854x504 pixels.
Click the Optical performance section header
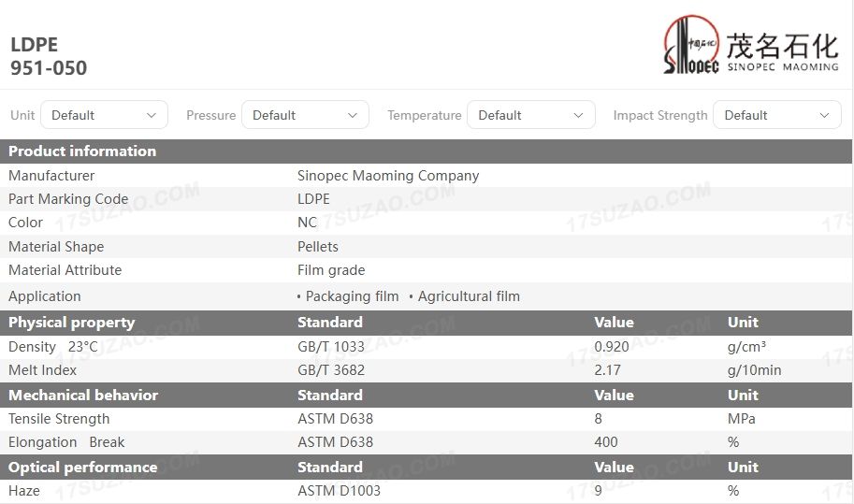tap(83, 467)
